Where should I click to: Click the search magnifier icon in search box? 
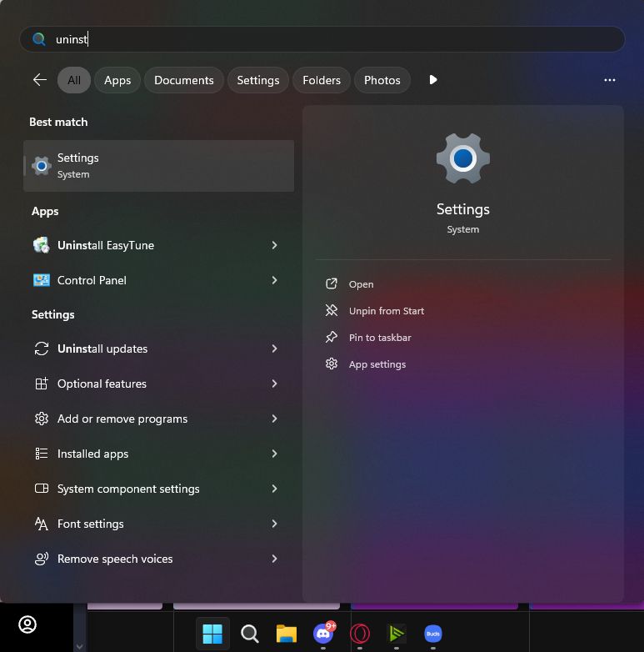coord(38,39)
